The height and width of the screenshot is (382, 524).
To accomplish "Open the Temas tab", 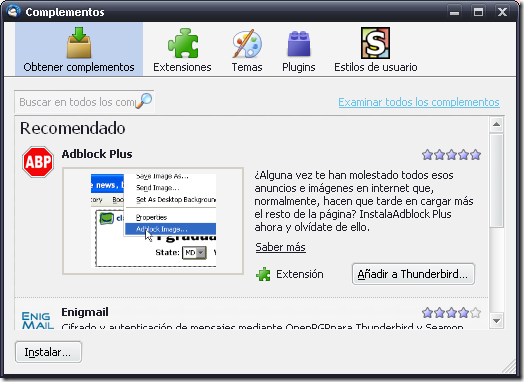I will (x=247, y=49).
